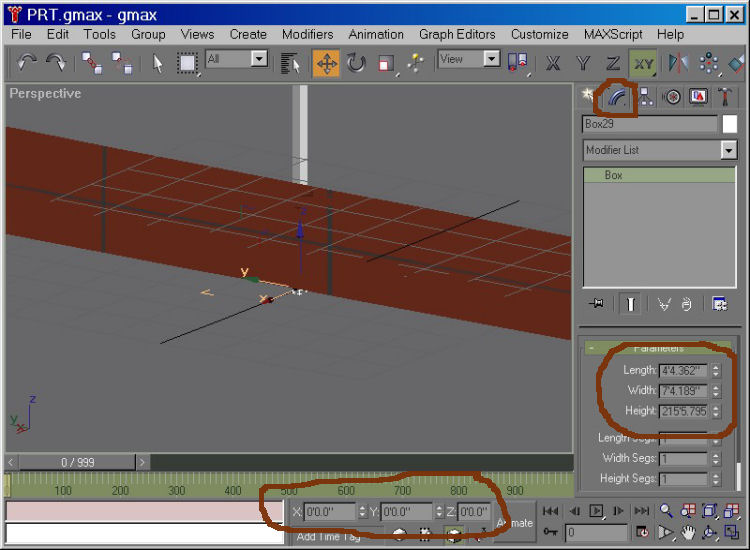Open the Modifiers menu

click(307, 34)
